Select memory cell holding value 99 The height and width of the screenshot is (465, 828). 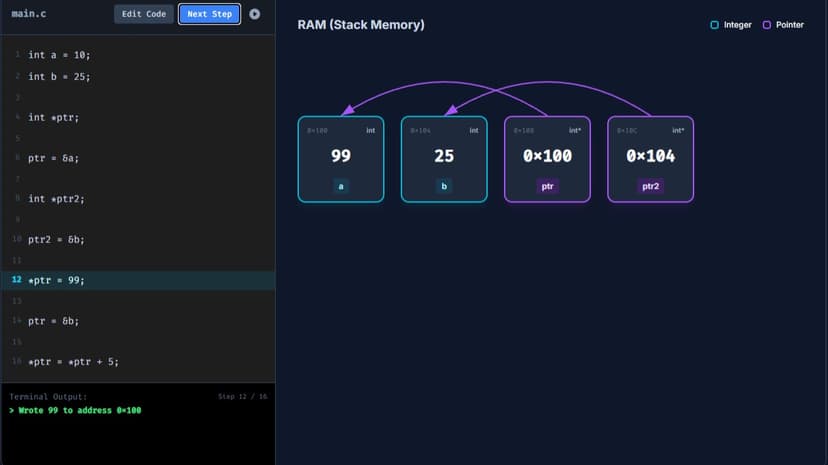pos(341,159)
